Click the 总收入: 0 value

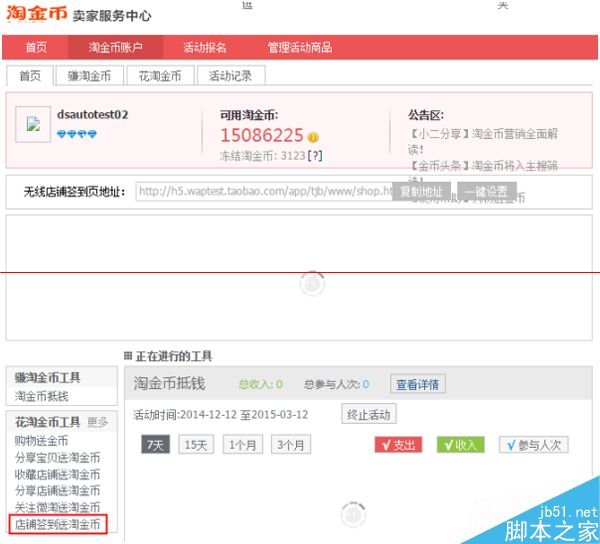pyautogui.click(x=261, y=384)
